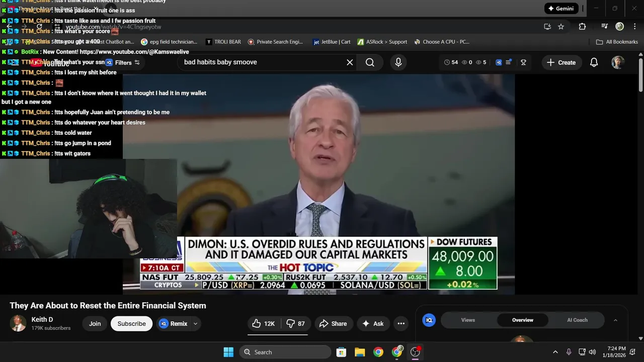
Task: Click the Windows taskbar Search box
Action: tap(285, 352)
